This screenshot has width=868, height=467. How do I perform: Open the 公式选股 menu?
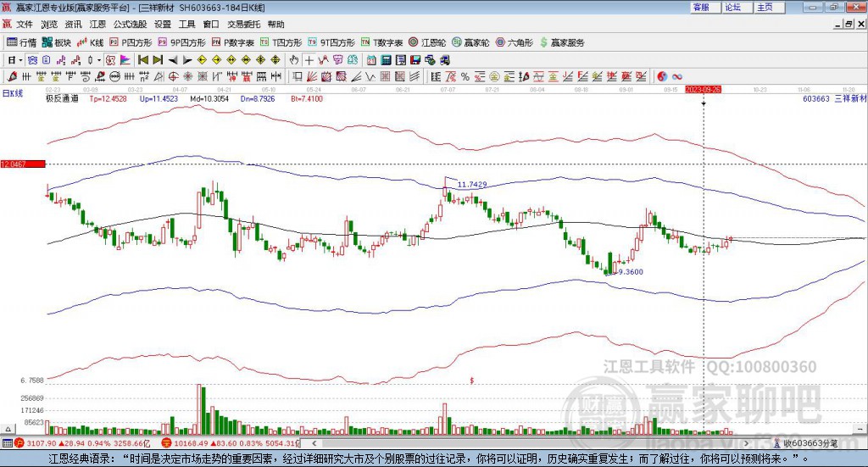130,25
